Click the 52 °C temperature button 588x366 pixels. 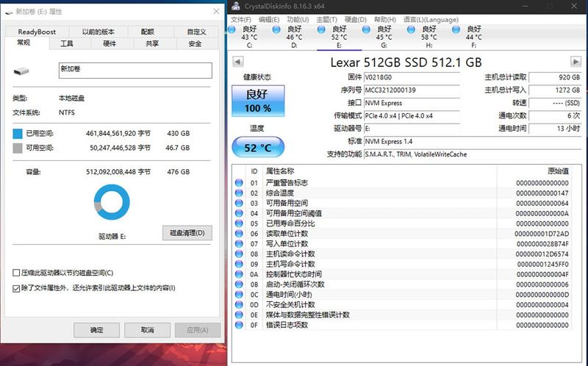[x=258, y=148]
